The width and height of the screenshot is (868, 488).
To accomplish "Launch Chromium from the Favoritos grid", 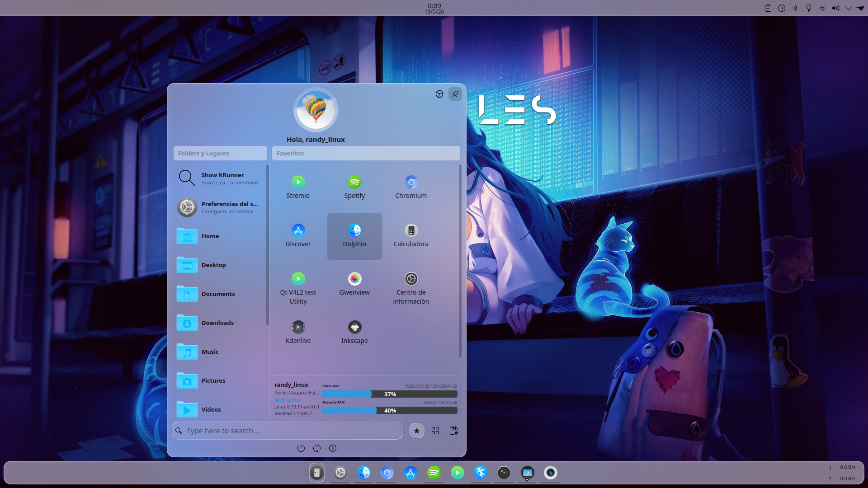I will [x=411, y=188].
